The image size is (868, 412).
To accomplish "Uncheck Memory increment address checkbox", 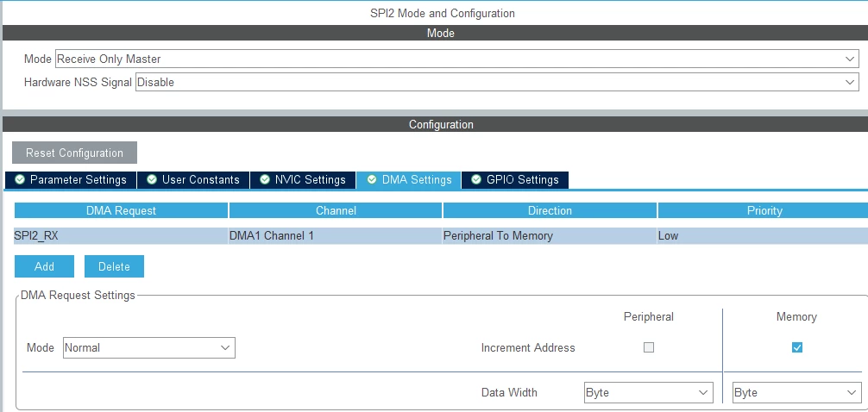I will [796, 347].
